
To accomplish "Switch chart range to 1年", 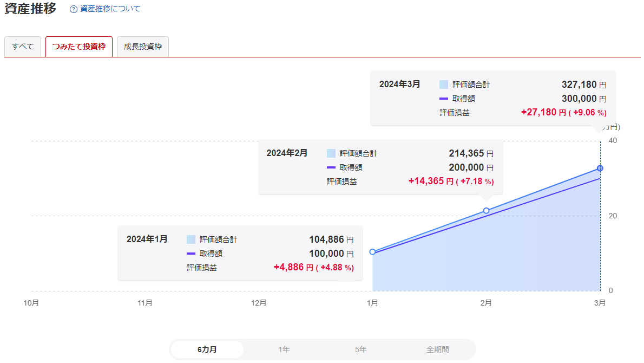I will point(284,349).
